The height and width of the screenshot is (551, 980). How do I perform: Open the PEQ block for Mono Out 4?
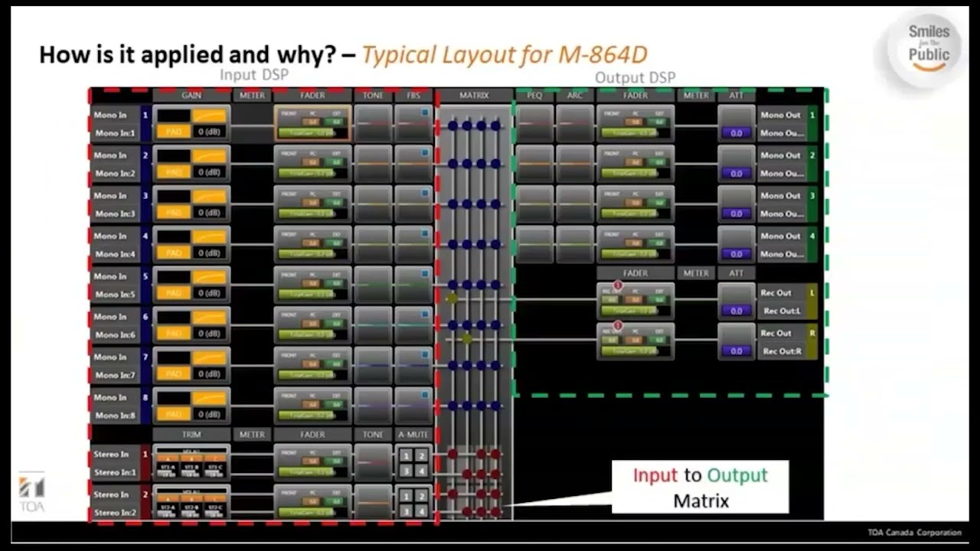(x=534, y=244)
